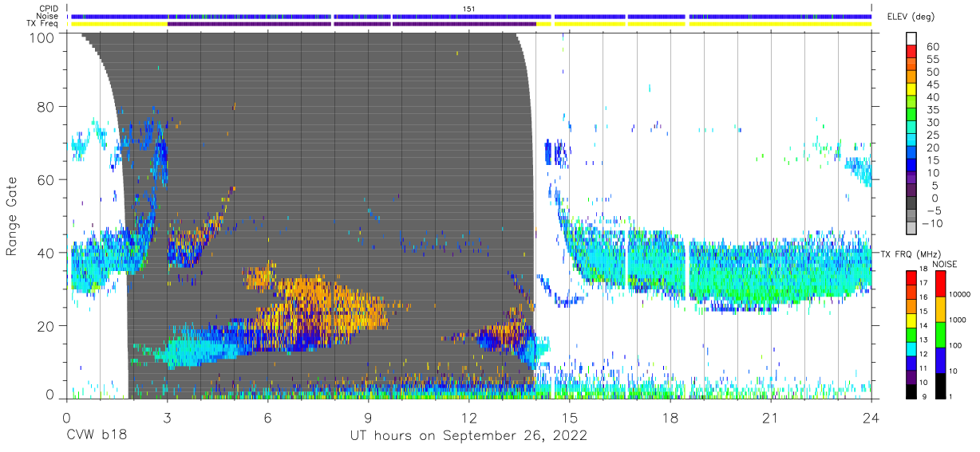980x452 pixels.
Task: Click the CVW b18 radar label
Action: 96,435
